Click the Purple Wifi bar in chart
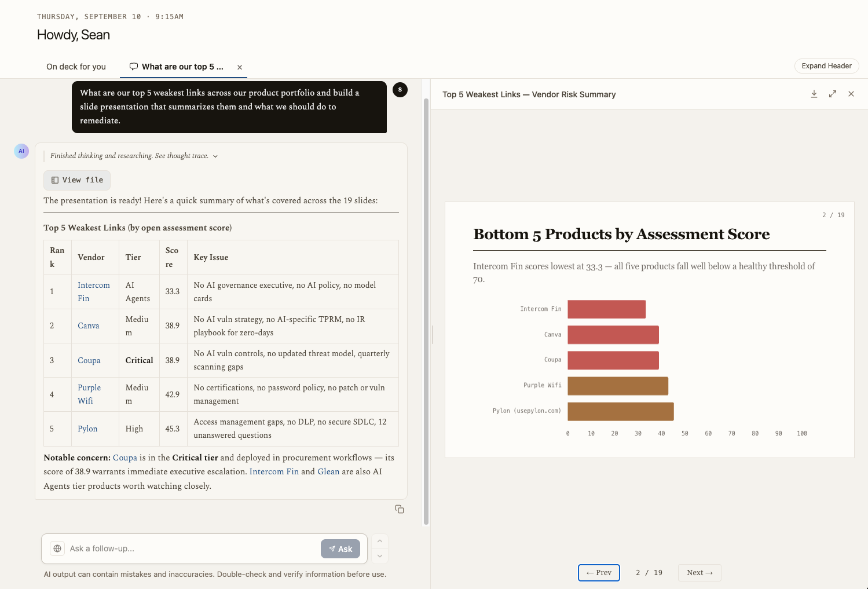The image size is (868, 589). click(618, 386)
